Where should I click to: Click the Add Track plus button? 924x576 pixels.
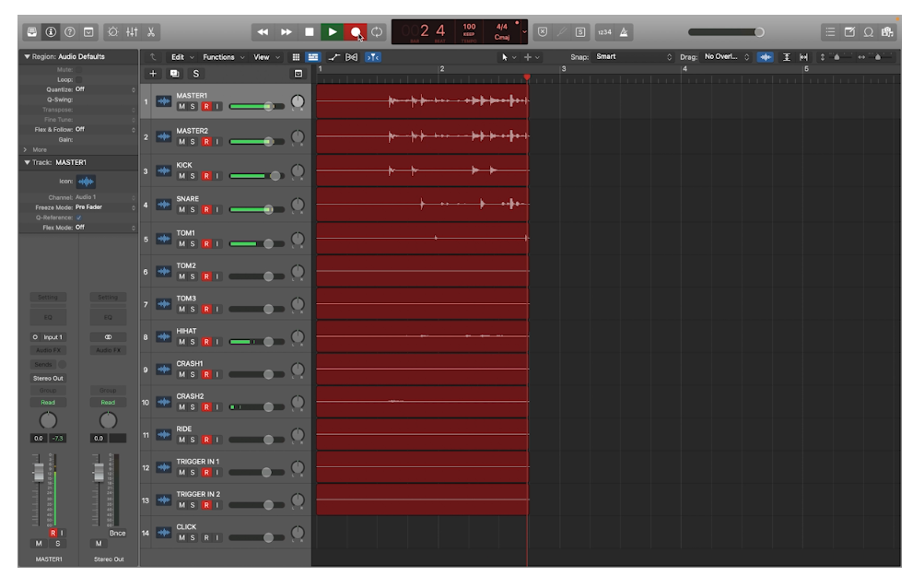[x=153, y=74]
